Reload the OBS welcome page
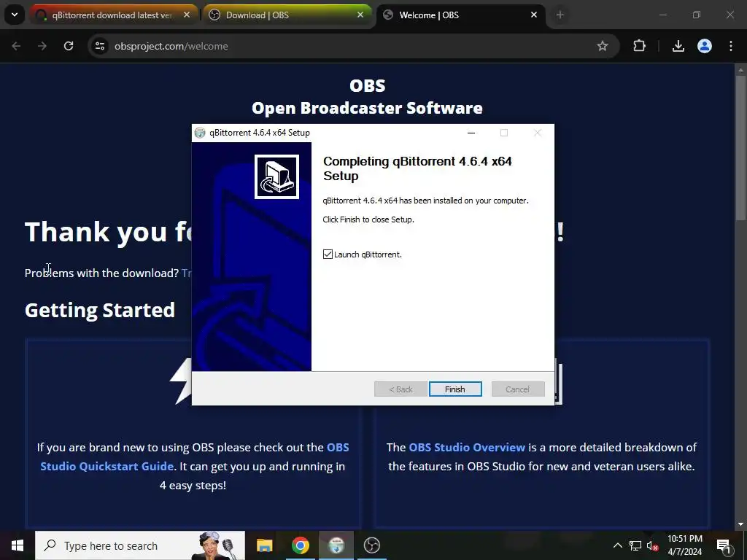 tap(69, 46)
